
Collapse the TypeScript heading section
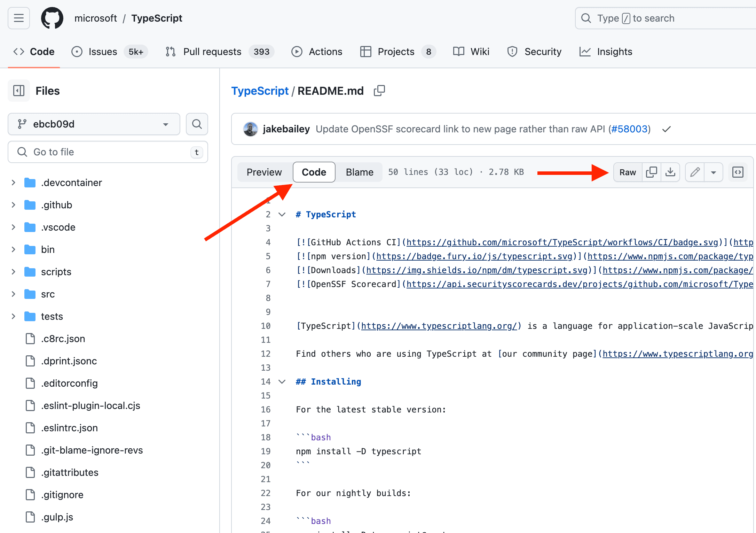[282, 214]
